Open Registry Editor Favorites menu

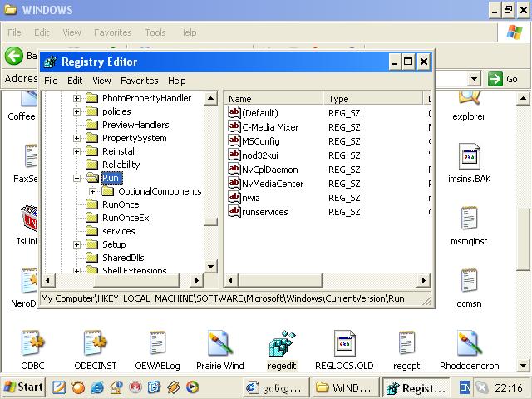click(x=140, y=81)
